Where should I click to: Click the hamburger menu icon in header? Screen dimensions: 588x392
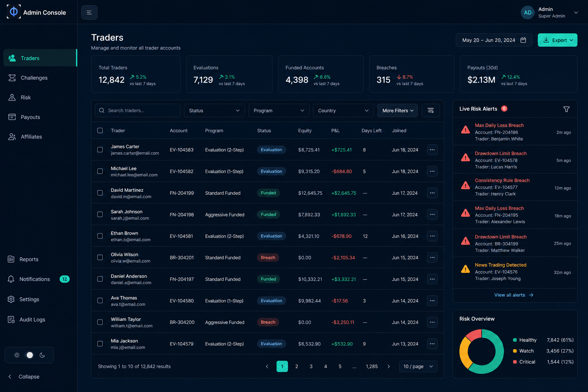[x=89, y=13]
